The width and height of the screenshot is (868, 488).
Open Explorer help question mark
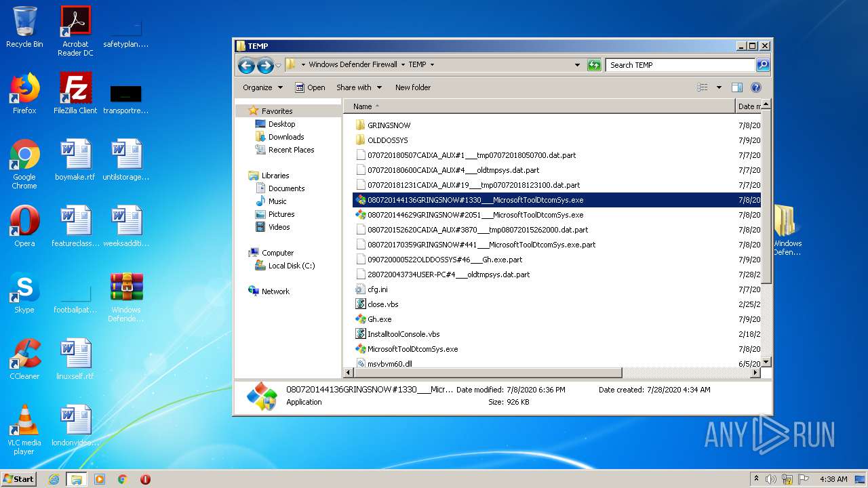pyautogui.click(x=756, y=87)
